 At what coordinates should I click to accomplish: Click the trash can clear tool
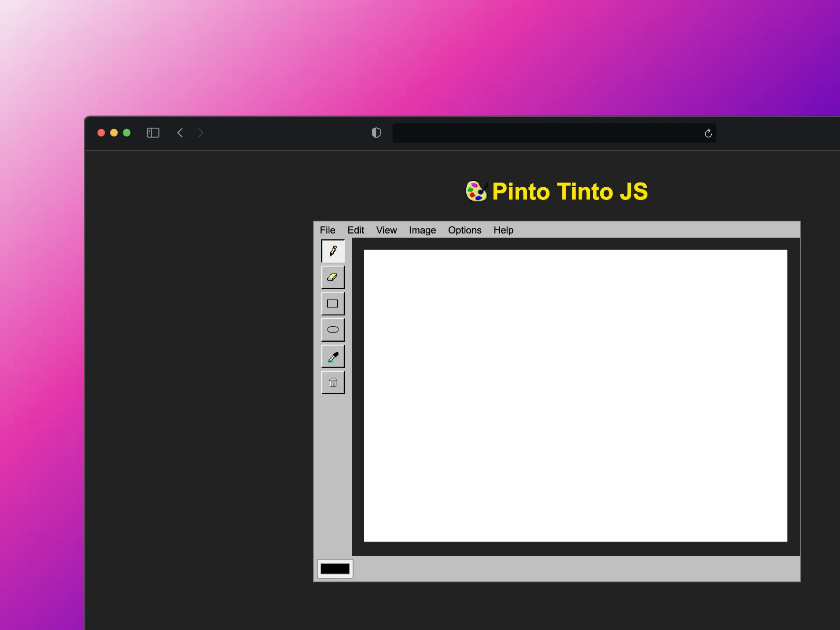click(332, 383)
